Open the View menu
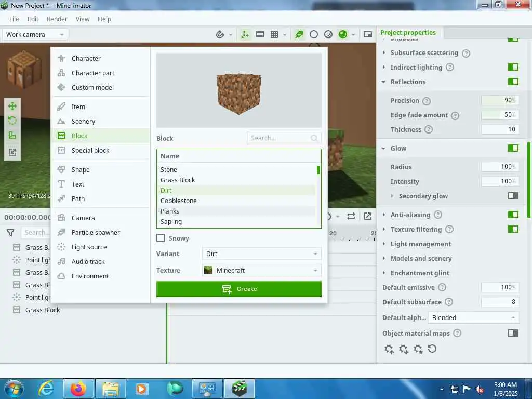This screenshot has height=399, width=532. pos(83,19)
